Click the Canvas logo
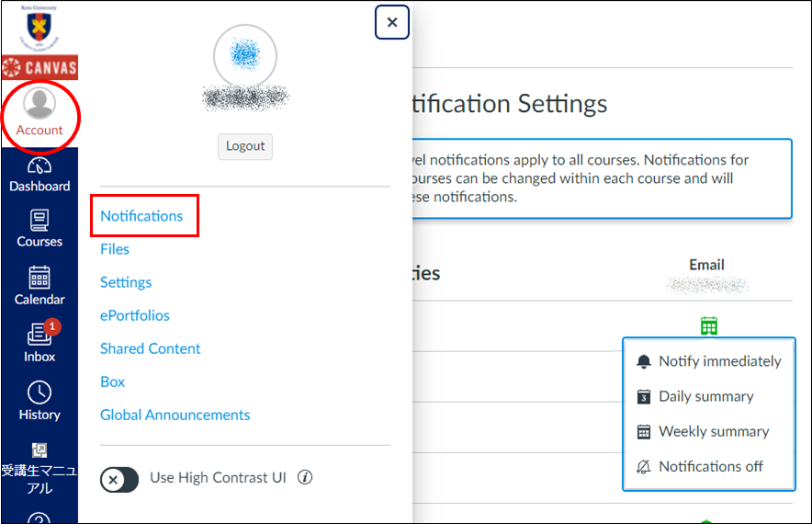This screenshot has height=524, width=812. click(39, 67)
